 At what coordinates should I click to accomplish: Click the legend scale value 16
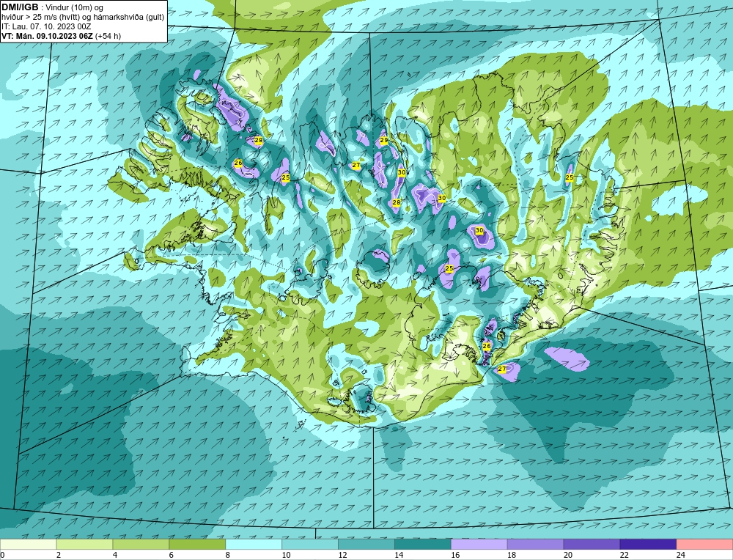point(455,555)
